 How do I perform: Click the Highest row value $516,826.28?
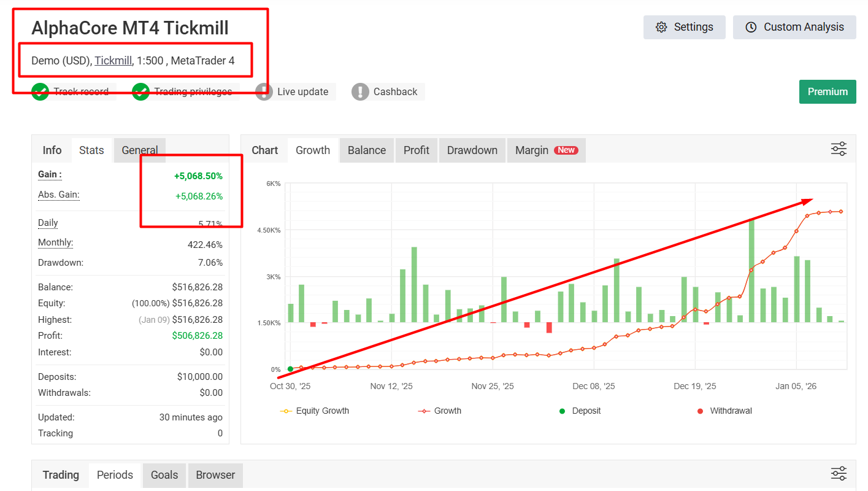click(198, 320)
